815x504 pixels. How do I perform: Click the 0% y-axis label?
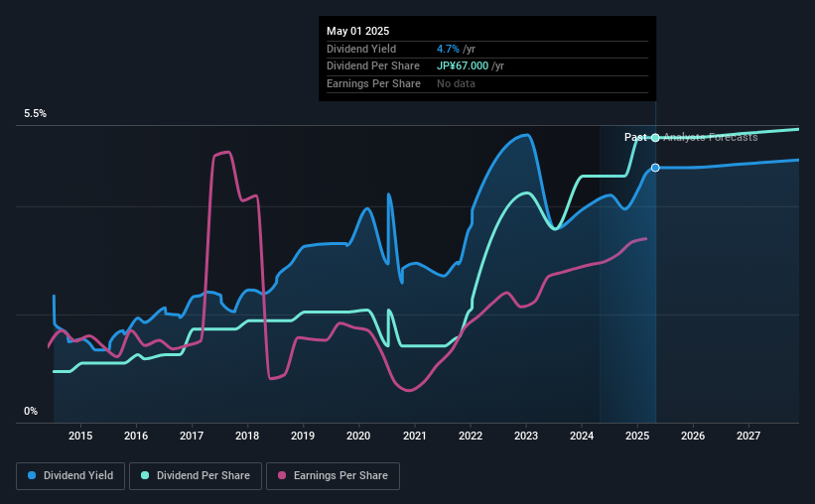31,411
